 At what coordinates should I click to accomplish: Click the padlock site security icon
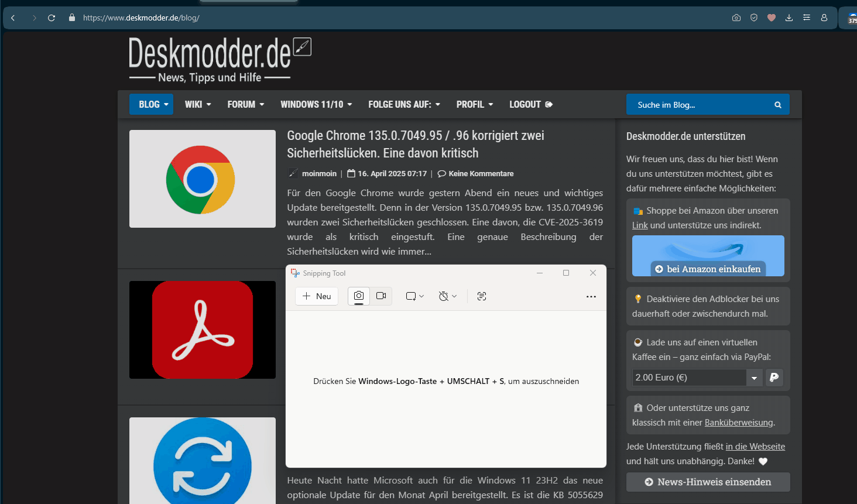click(72, 18)
